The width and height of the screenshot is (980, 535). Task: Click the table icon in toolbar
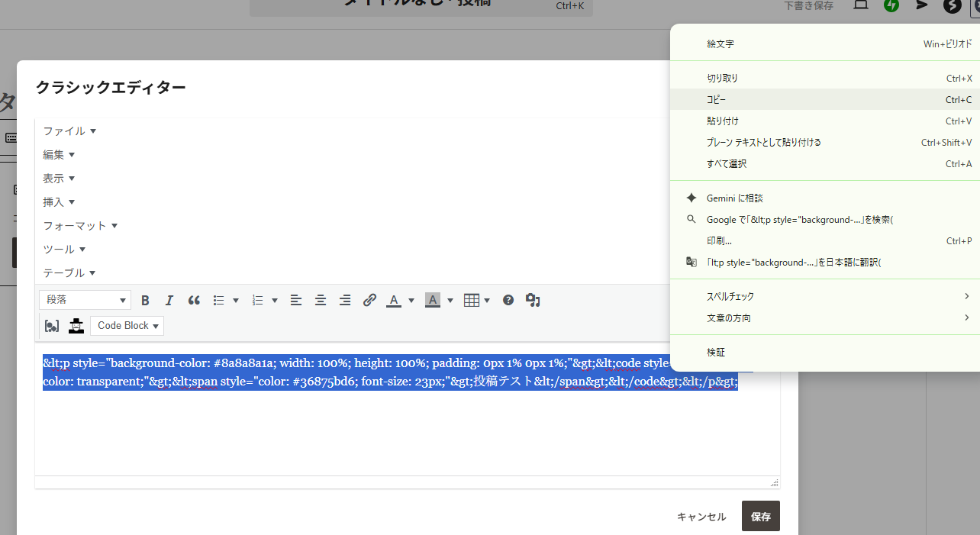click(472, 301)
